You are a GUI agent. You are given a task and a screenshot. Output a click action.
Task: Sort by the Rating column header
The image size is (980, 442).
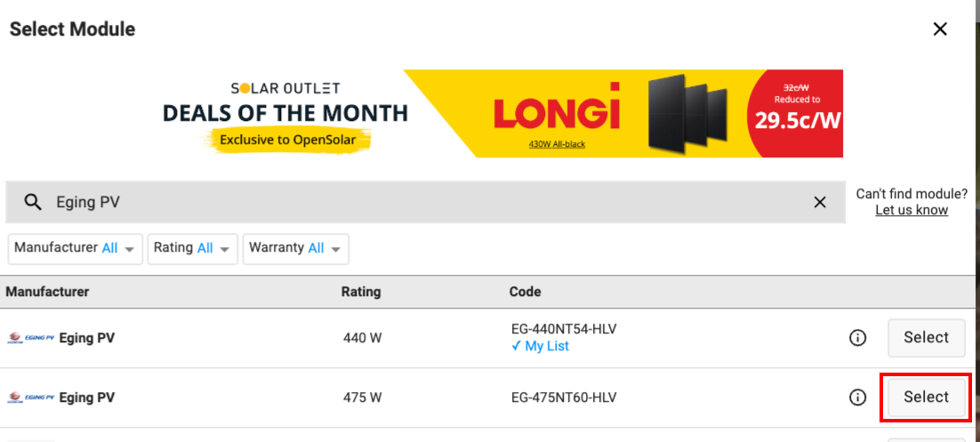(x=361, y=292)
